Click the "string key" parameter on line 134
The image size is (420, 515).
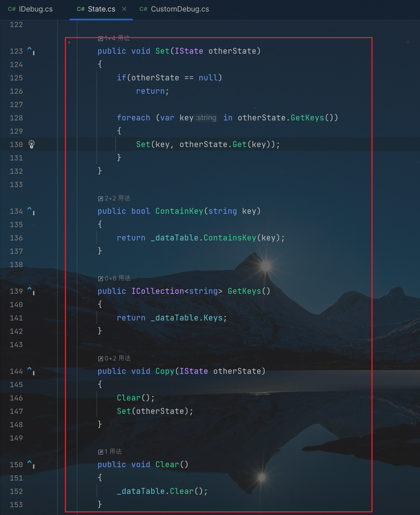coord(232,211)
